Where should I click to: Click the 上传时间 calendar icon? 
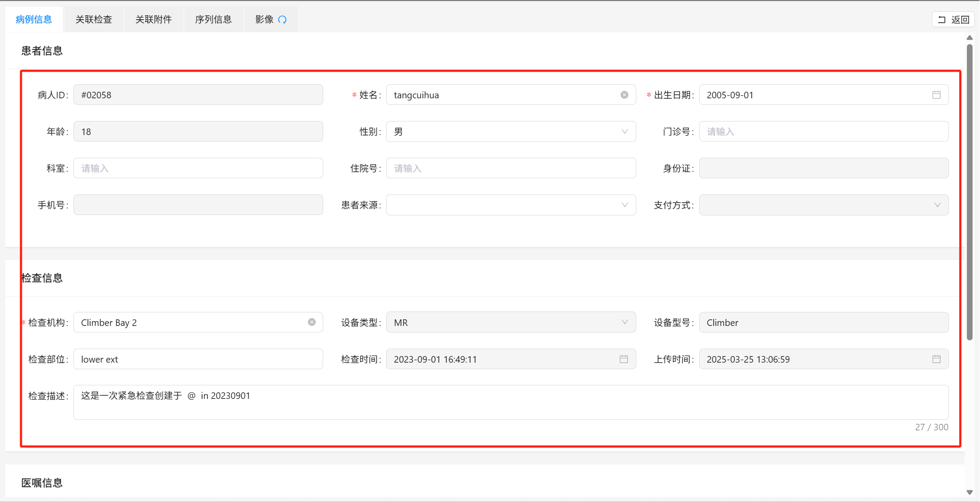pyautogui.click(x=936, y=359)
